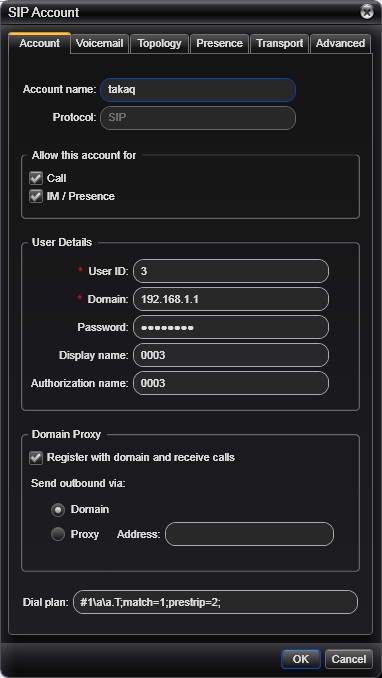Viewport: 382px width, 678px height.
Task: Open the Topology tab
Action: tap(159, 44)
